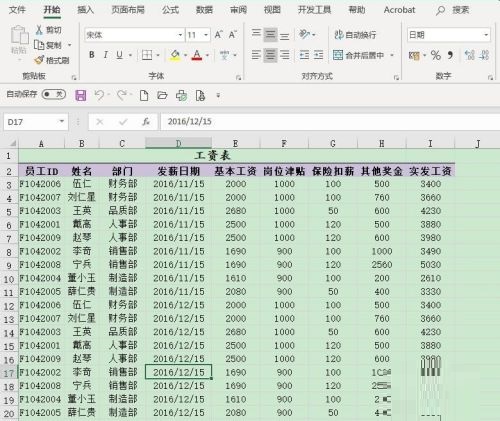The width and height of the screenshot is (500, 421).
Task: Align cell content to top
Action: pyautogui.click(x=256, y=33)
